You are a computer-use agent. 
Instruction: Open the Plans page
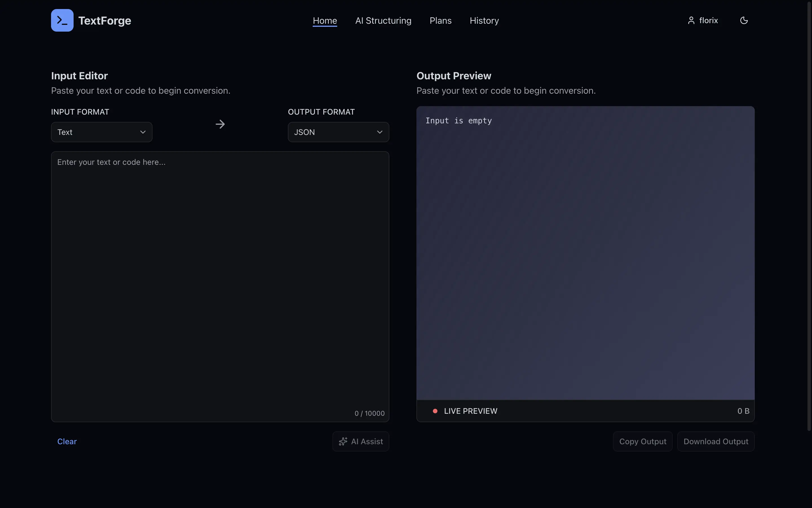(x=441, y=21)
